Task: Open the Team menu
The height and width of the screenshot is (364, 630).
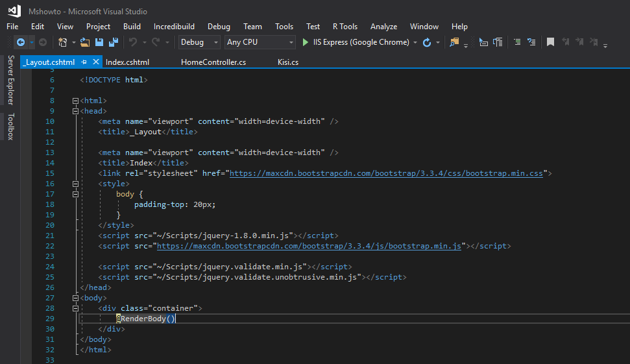Action: [253, 27]
